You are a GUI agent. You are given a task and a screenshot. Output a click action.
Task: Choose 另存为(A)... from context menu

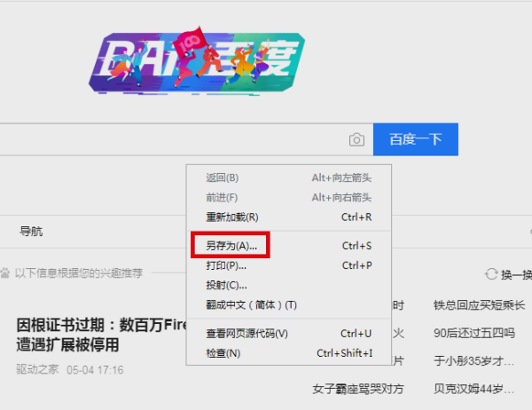click(x=289, y=246)
